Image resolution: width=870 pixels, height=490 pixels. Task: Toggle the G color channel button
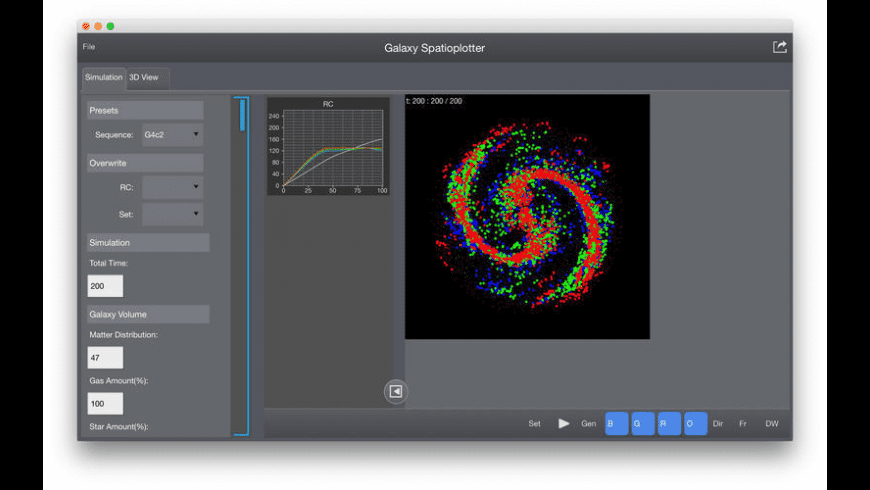pyautogui.click(x=642, y=423)
